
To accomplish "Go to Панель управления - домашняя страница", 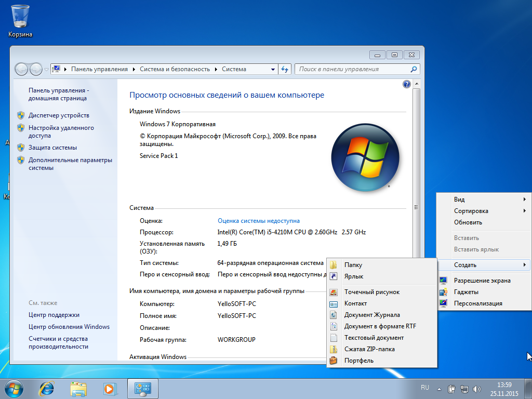I will tap(59, 95).
